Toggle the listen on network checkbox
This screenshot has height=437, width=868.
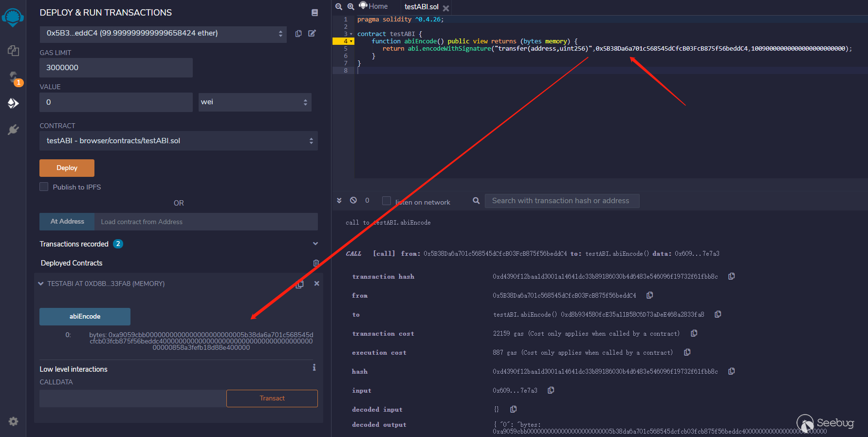pyautogui.click(x=387, y=201)
